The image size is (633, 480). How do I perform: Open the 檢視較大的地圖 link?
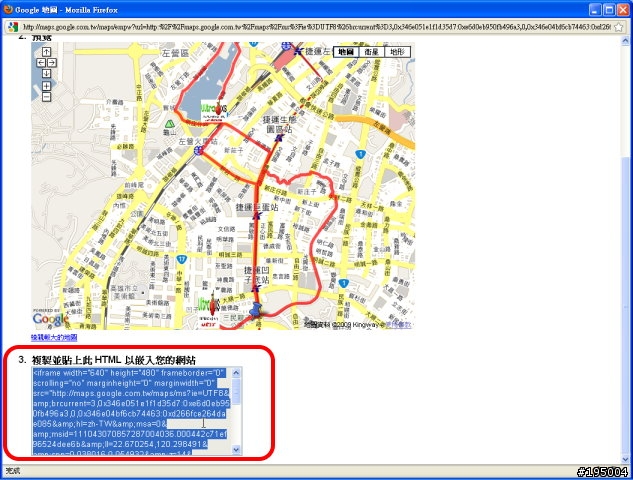tap(54, 337)
